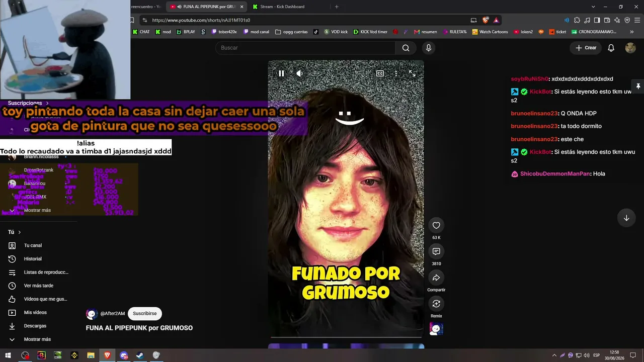Go to next Short with down arrow

(x=626, y=218)
